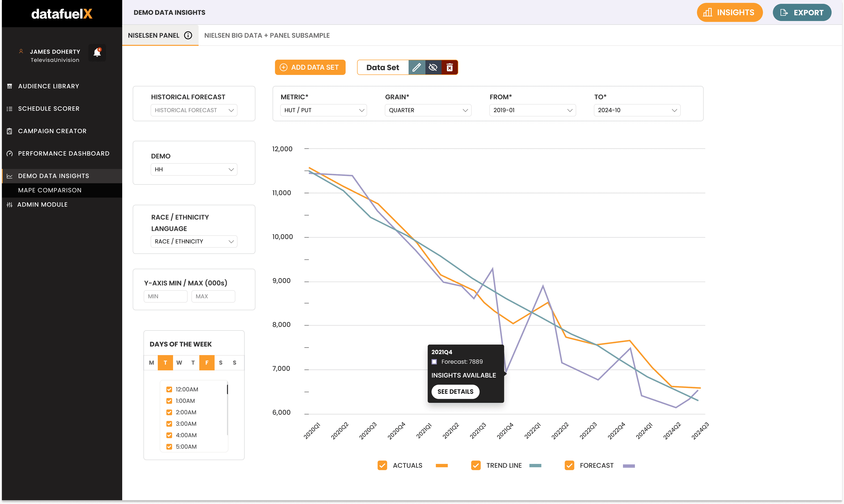Click the Admin Module sliders icon

point(10,205)
